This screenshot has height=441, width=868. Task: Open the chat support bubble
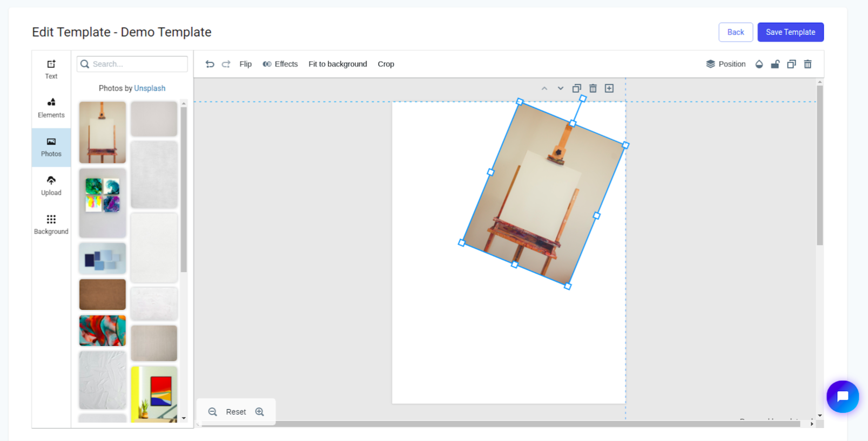pos(843,397)
